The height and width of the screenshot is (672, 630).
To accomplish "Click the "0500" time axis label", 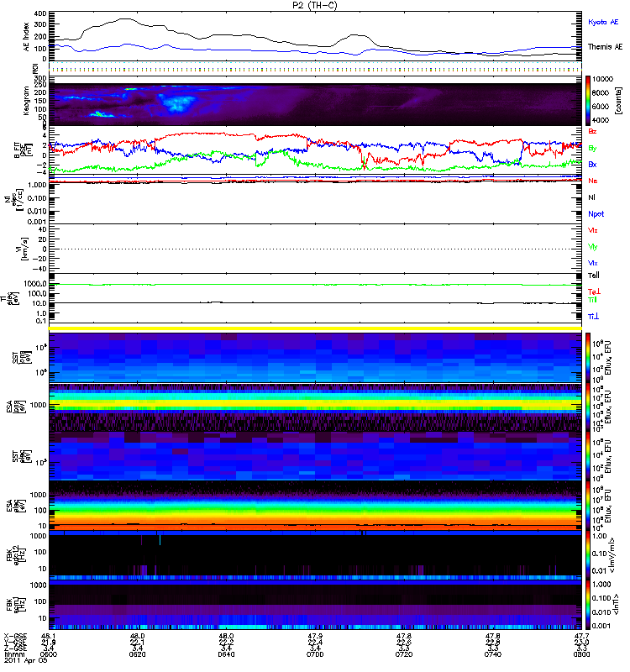I will pos(48,654).
